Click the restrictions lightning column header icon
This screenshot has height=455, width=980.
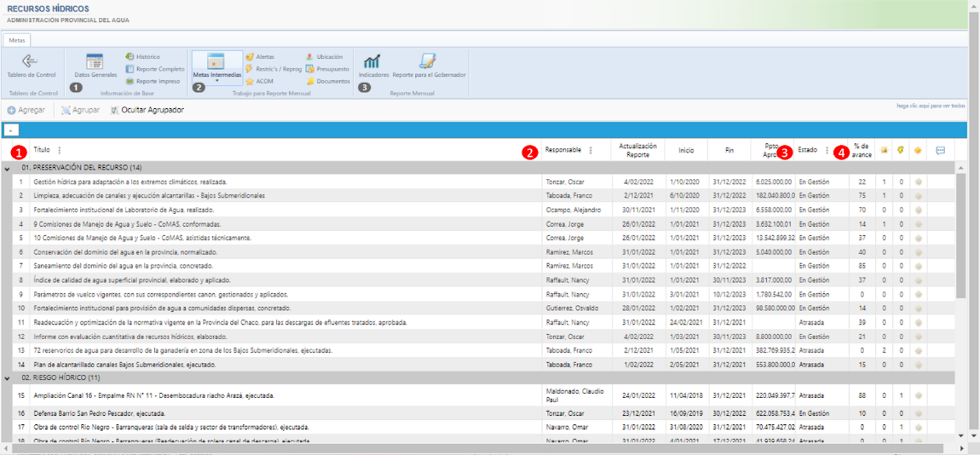tap(900, 151)
